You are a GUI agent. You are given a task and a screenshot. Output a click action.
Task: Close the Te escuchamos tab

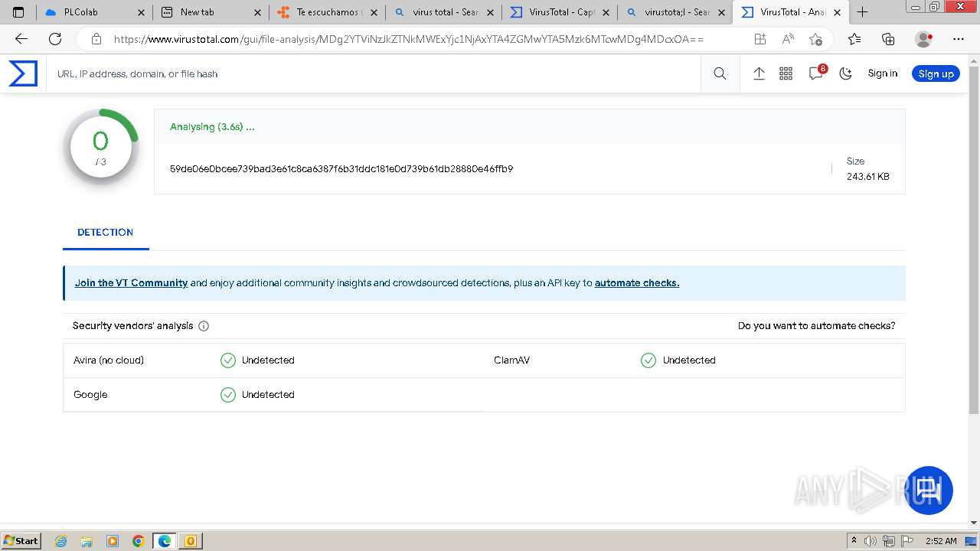(374, 12)
